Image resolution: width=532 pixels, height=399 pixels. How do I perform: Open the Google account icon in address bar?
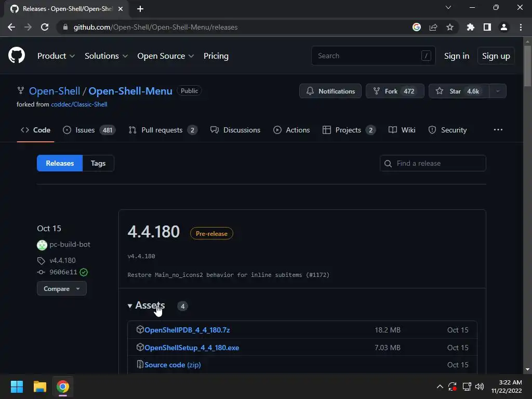(x=417, y=27)
